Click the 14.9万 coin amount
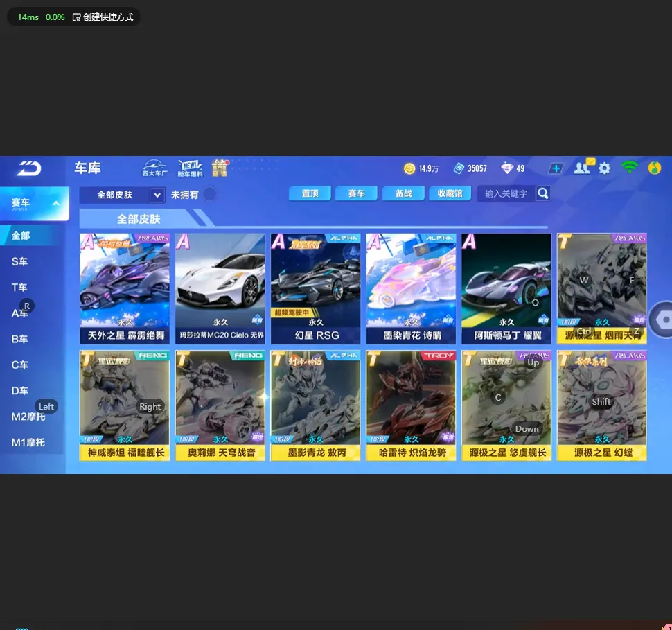This screenshot has height=630, width=672. coord(429,168)
